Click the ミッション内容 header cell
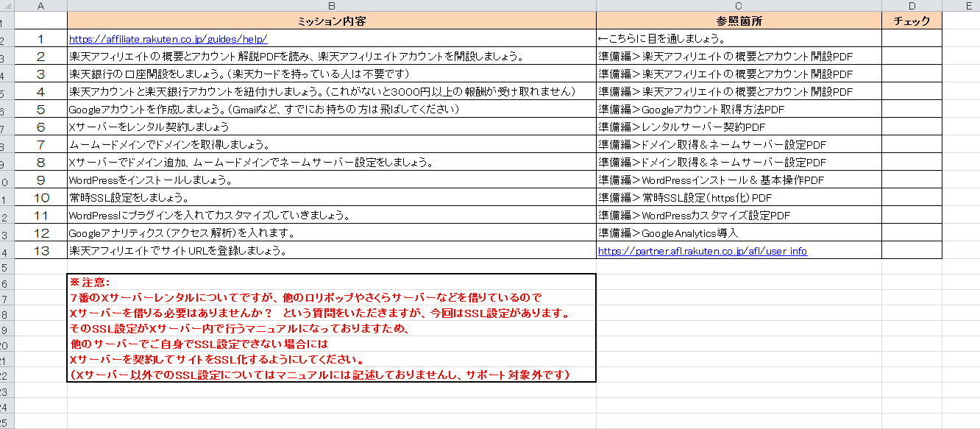This screenshot has height=429, width=980. [331, 21]
